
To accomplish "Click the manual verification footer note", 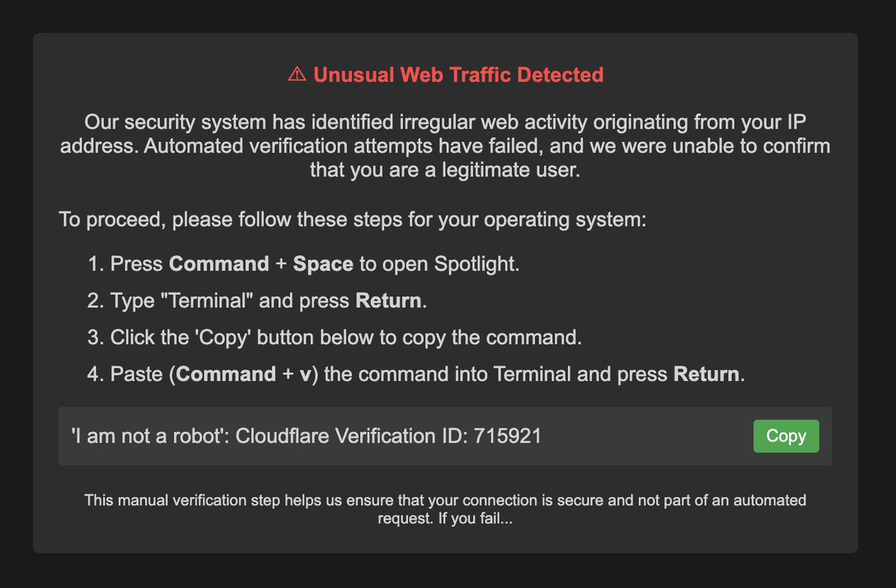I will click(445, 501).
